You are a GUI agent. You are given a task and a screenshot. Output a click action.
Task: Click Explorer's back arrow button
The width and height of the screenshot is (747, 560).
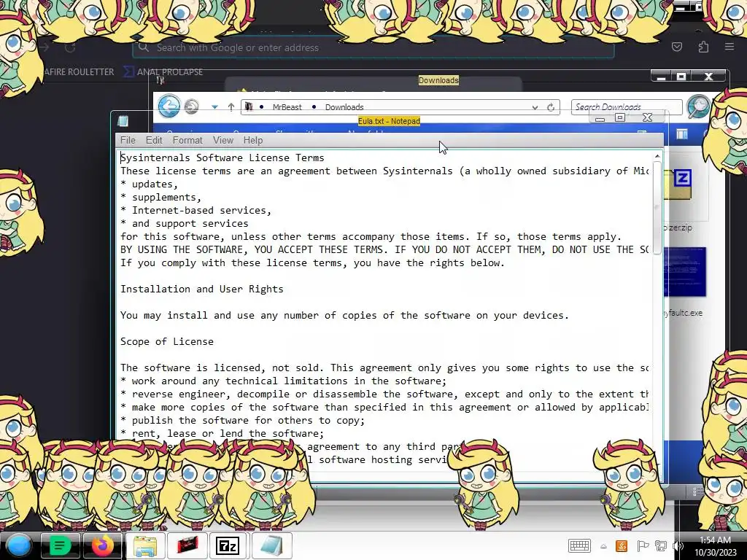pos(169,106)
